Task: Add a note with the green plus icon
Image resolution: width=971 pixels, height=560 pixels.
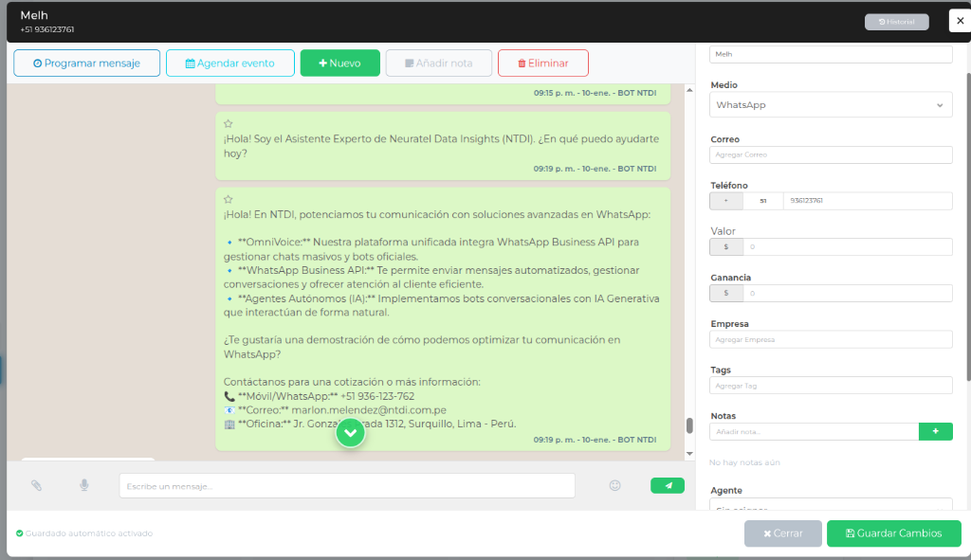Action: [935, 430]
